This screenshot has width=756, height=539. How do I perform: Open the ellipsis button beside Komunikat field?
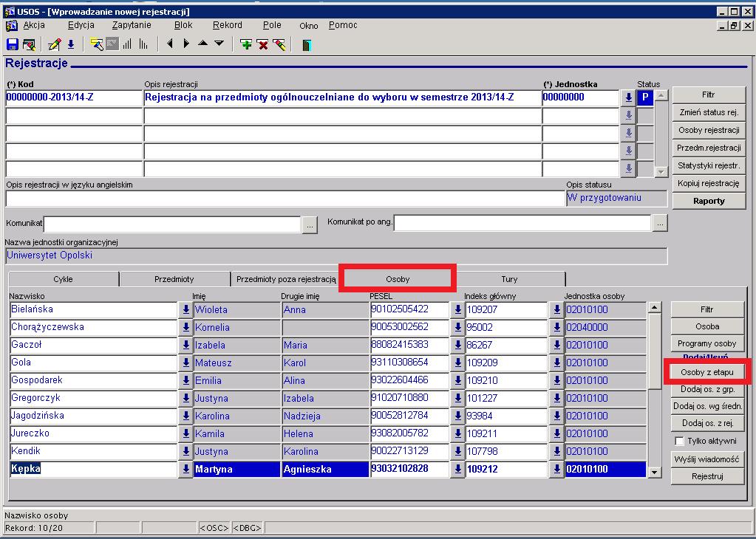click(x=310, y=225)
